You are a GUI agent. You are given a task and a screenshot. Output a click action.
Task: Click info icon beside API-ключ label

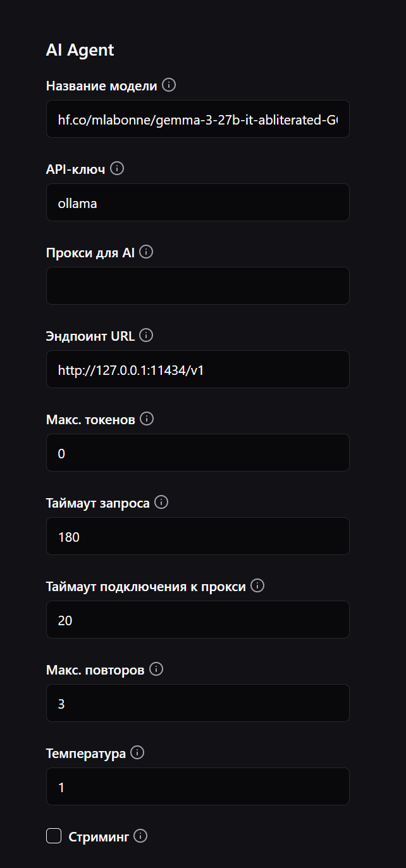pyautogui.click(x=117, y=169)
